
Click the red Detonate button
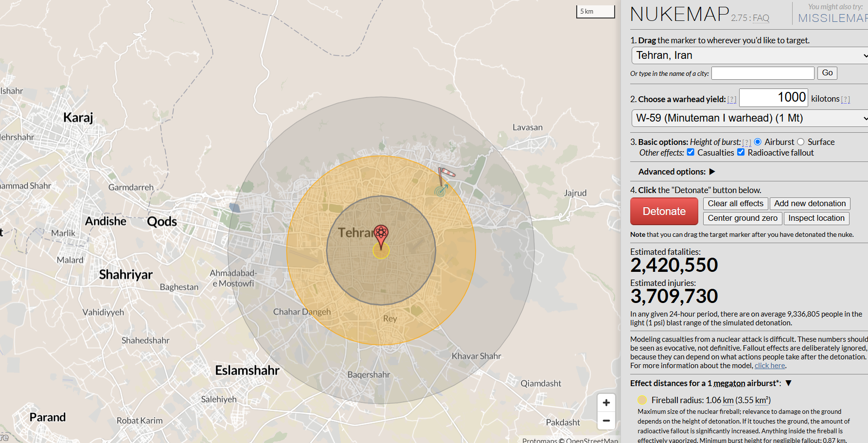(664, 211)
